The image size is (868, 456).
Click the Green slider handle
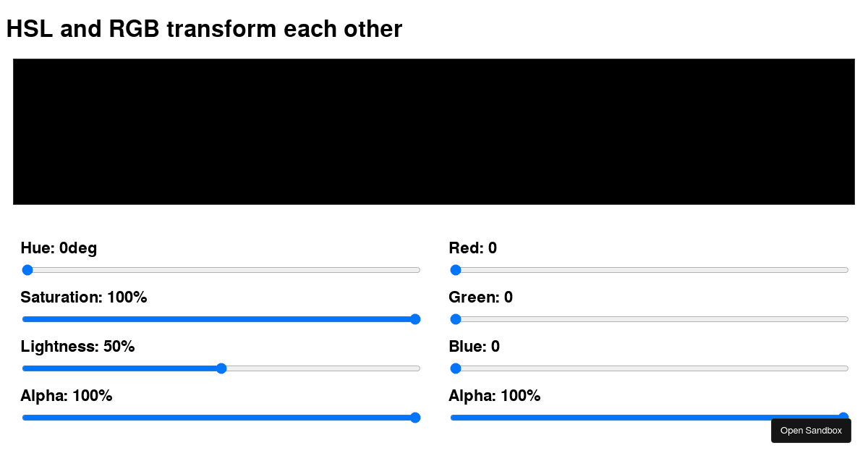(456, 319)
